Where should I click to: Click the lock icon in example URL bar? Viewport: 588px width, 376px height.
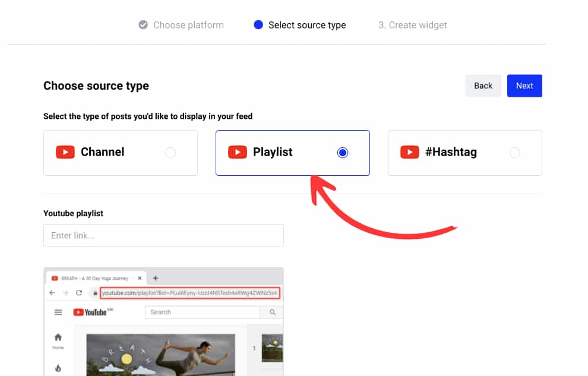95,293
